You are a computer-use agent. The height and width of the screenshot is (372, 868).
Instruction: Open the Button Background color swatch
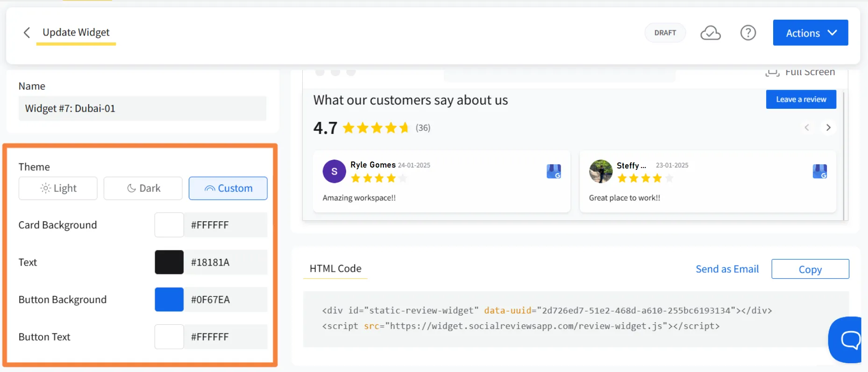point(169,300)
